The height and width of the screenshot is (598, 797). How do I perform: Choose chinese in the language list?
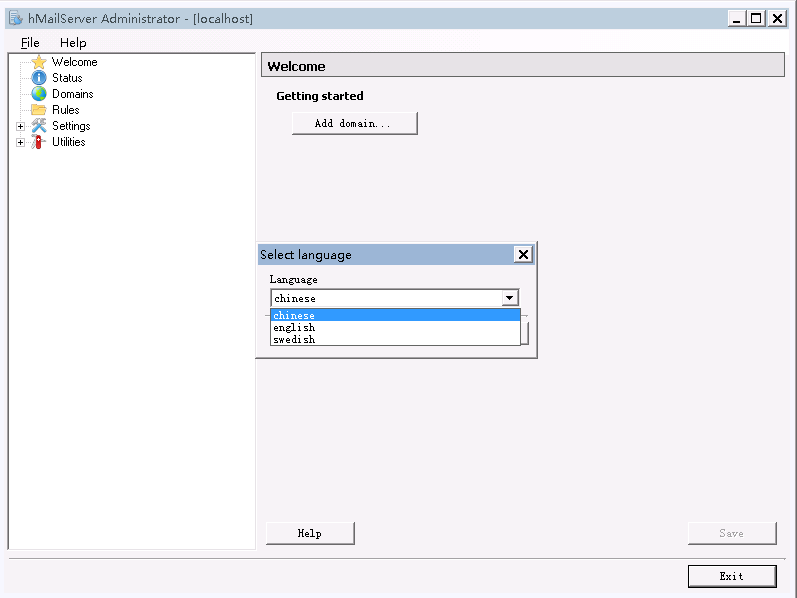(x=395, y=315)
